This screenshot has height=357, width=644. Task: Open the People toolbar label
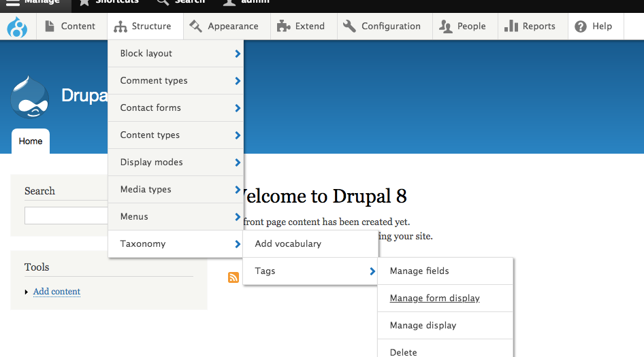[472, 27]
